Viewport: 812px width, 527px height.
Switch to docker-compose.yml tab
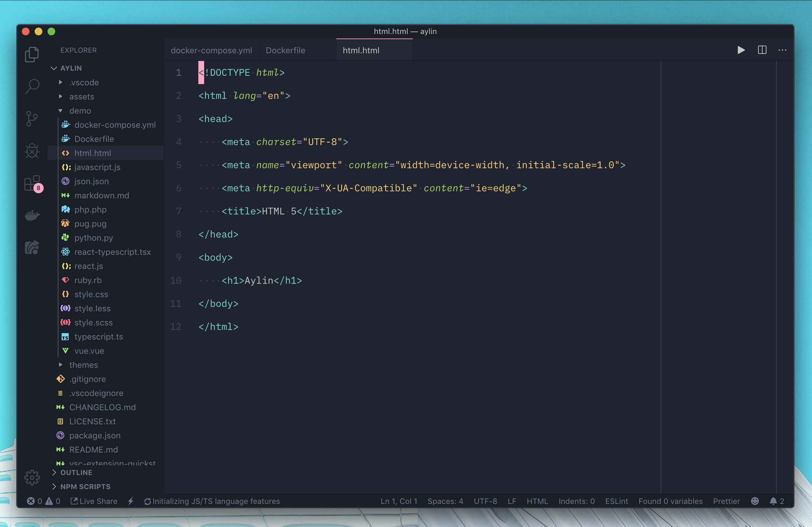(x=211, y=50)
